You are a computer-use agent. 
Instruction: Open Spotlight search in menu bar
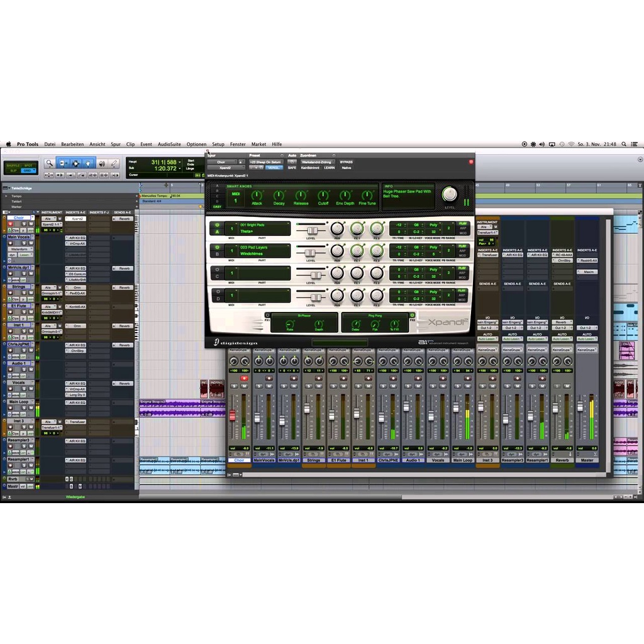tap(624, 144)
